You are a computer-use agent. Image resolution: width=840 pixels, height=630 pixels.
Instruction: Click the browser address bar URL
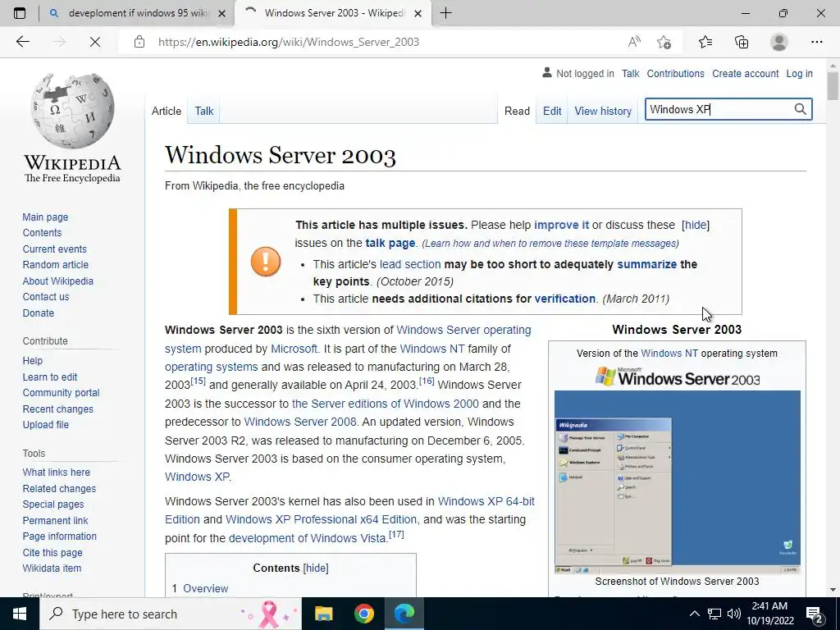tap(288, 42)
